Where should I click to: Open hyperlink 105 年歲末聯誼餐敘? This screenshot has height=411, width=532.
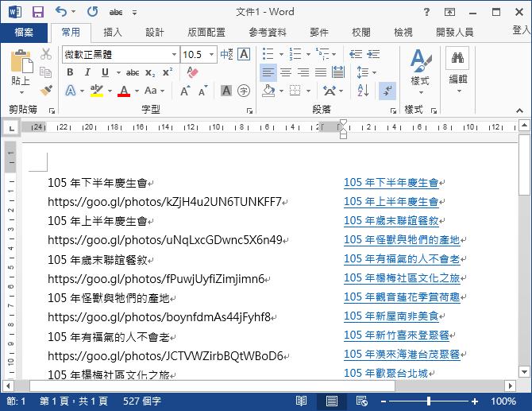coord(391,221)
